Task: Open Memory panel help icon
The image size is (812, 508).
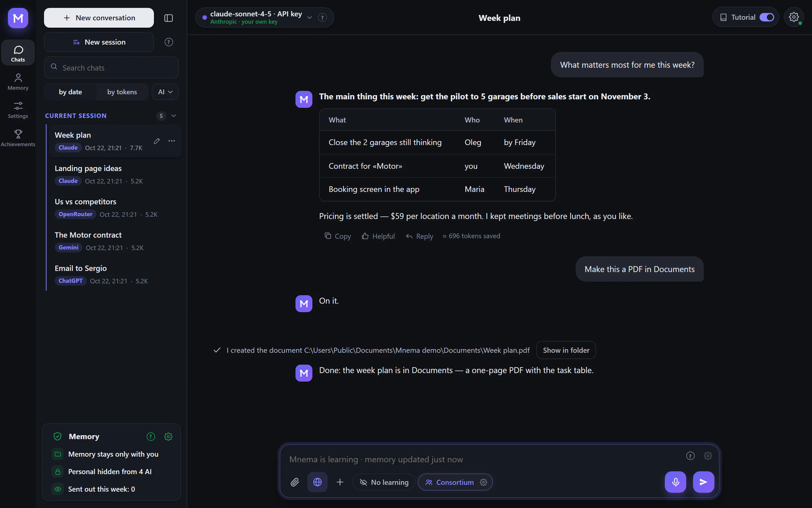Action: 151,436
